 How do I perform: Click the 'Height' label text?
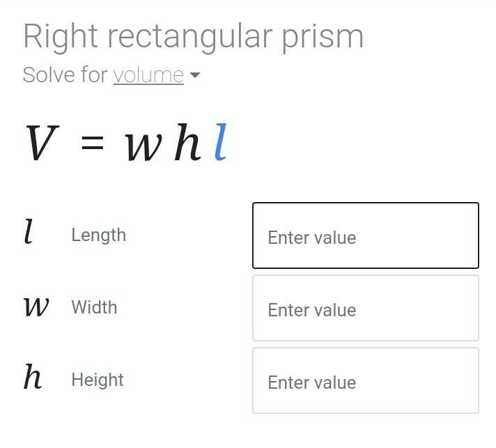click(98, 380)
